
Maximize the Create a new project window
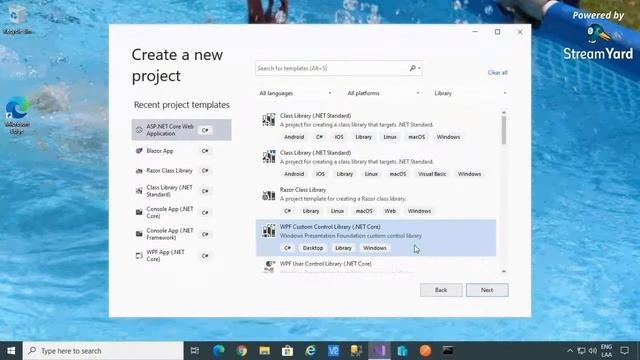click(498, 32)
